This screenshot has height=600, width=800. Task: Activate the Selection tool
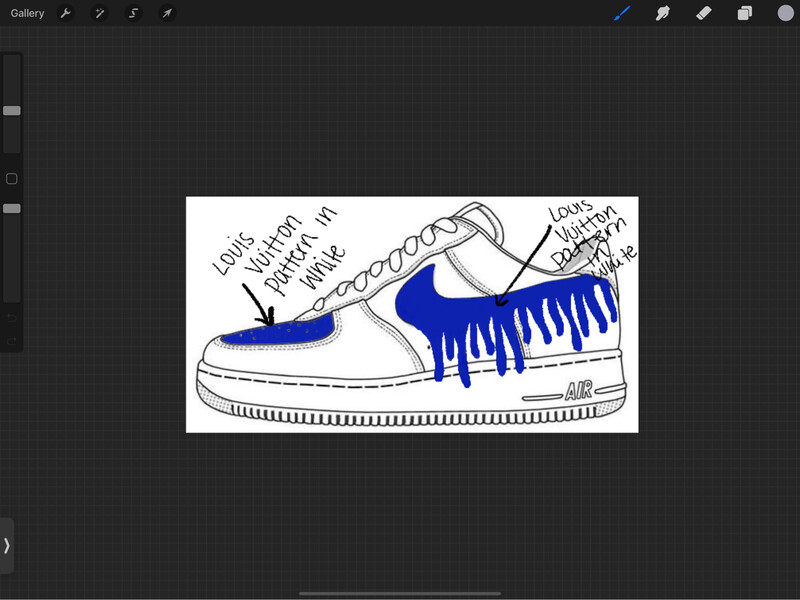[133, 13]
